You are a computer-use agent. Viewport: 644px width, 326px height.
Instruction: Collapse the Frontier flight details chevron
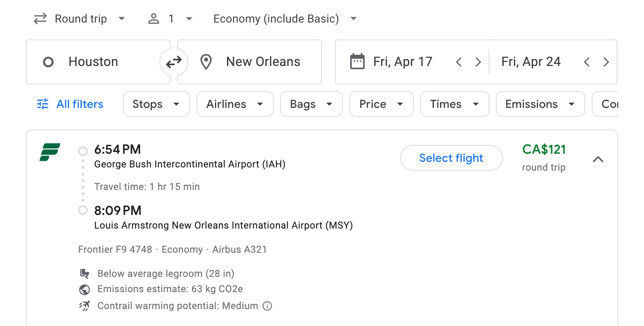coord(599,159)
